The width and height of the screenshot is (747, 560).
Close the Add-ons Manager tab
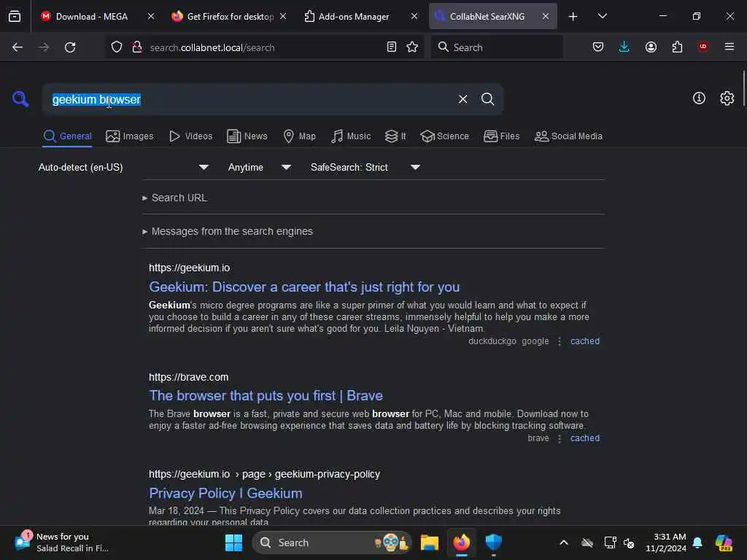pyautogui.click(x=414, y=16)
